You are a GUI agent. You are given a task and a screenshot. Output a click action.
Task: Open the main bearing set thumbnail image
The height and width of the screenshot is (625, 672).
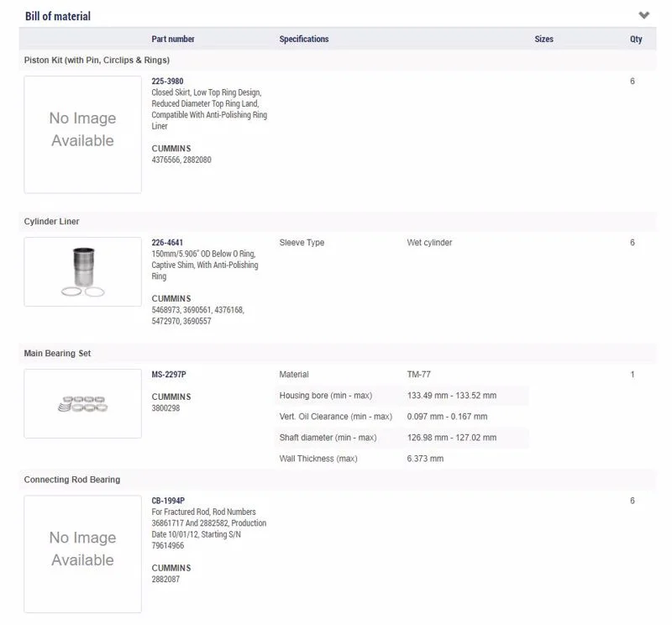[82, 403]
